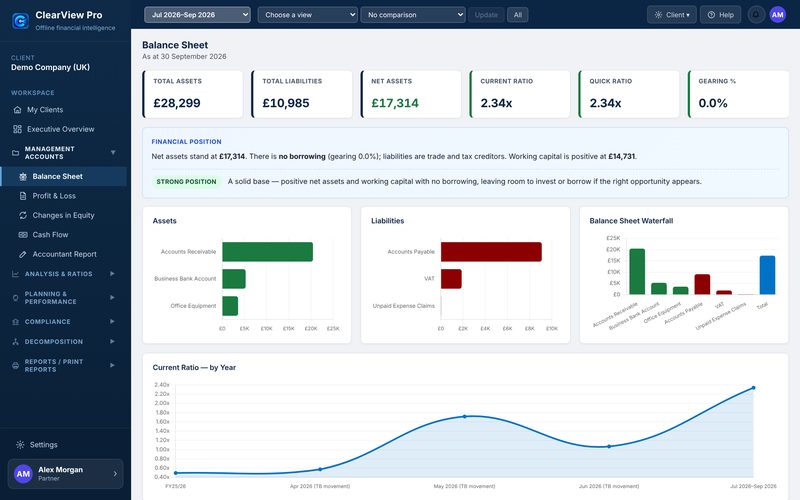Select Changes in Equity in sidebar
Screen dimensions: 800x500
coord(64,215)
